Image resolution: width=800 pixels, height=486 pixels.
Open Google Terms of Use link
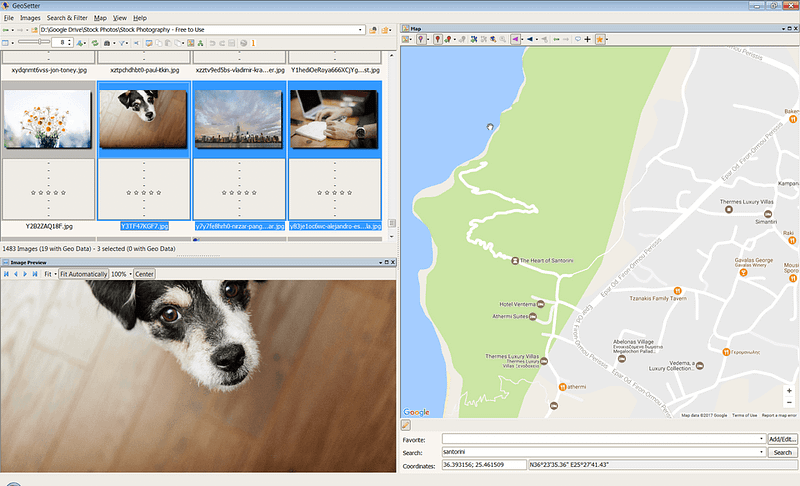pos(744,416)
